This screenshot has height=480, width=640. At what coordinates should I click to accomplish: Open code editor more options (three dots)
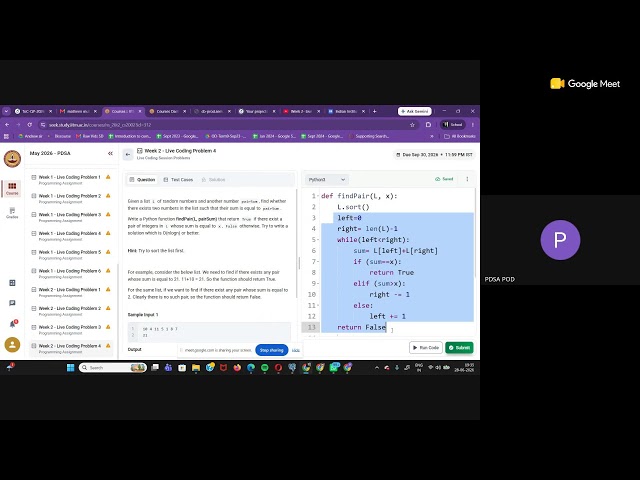(467, 179)
